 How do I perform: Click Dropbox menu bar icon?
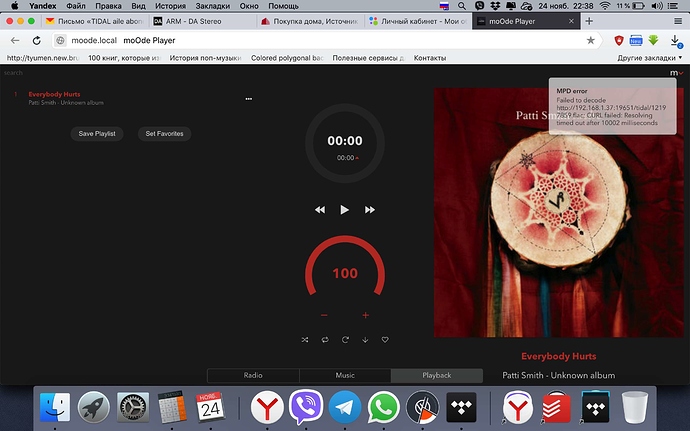495,6
